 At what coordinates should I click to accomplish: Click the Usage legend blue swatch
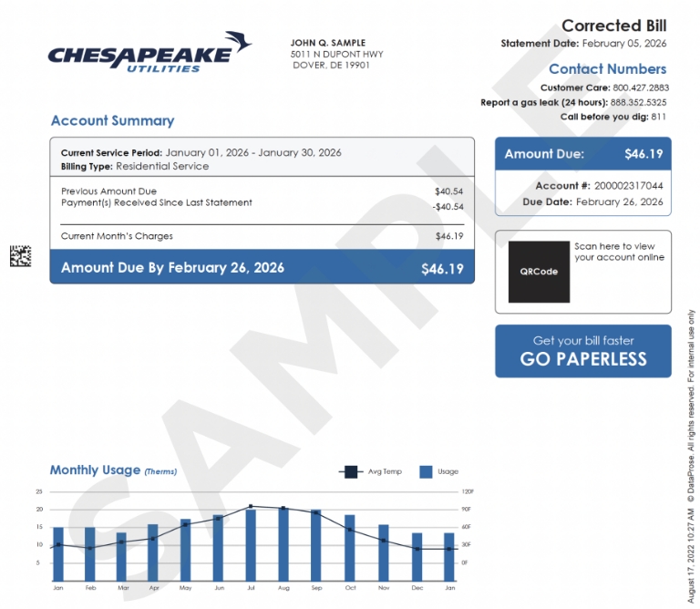[x=426, y=472]
